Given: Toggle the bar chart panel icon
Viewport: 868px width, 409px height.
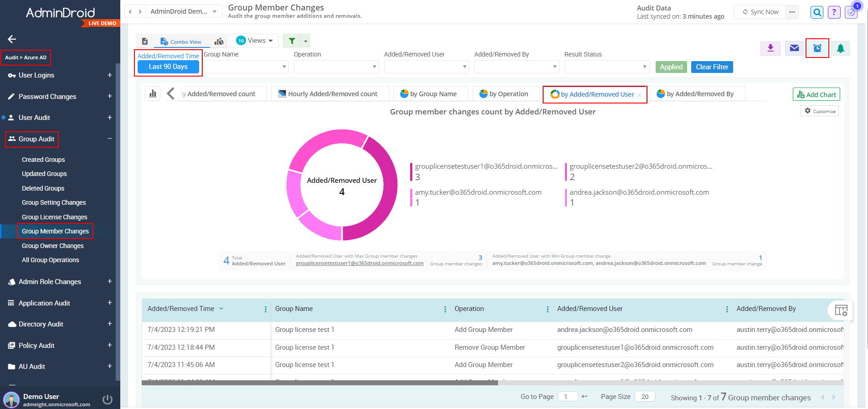Looking at the screenshot, I should 153,93.
